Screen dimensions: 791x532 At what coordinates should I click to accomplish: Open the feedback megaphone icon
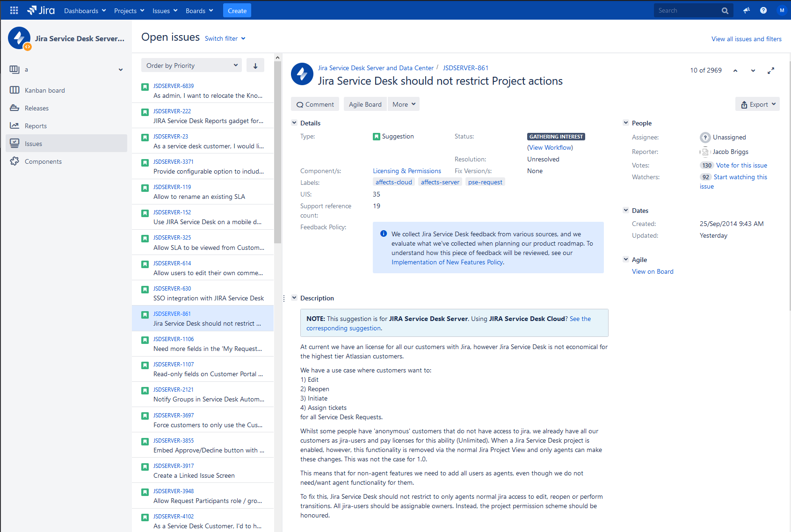pos(747,10)
